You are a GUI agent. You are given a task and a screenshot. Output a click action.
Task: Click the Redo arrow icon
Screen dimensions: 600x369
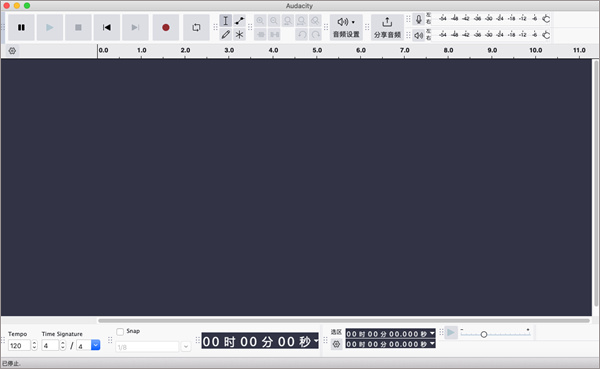tap(315, 34)
